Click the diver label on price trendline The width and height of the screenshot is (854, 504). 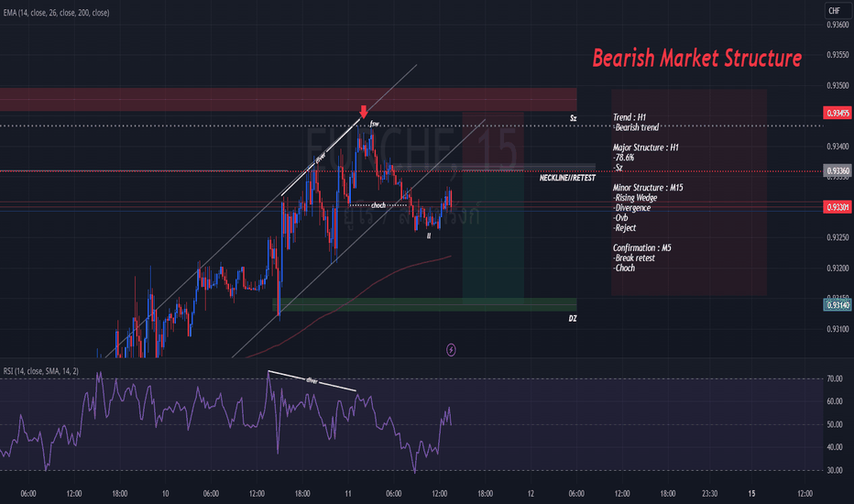pos(321,158)
